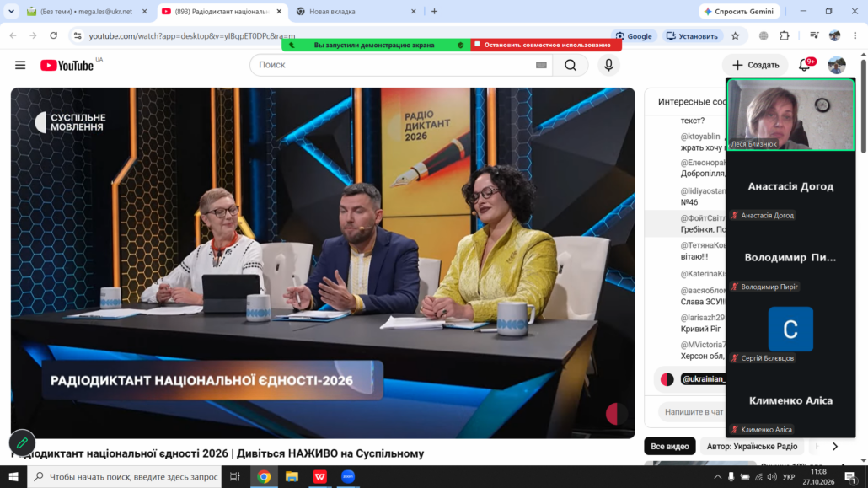Go forward in browser history
Image resolution: width=868 pixels, height=488 pixels.
pos(33,36)
